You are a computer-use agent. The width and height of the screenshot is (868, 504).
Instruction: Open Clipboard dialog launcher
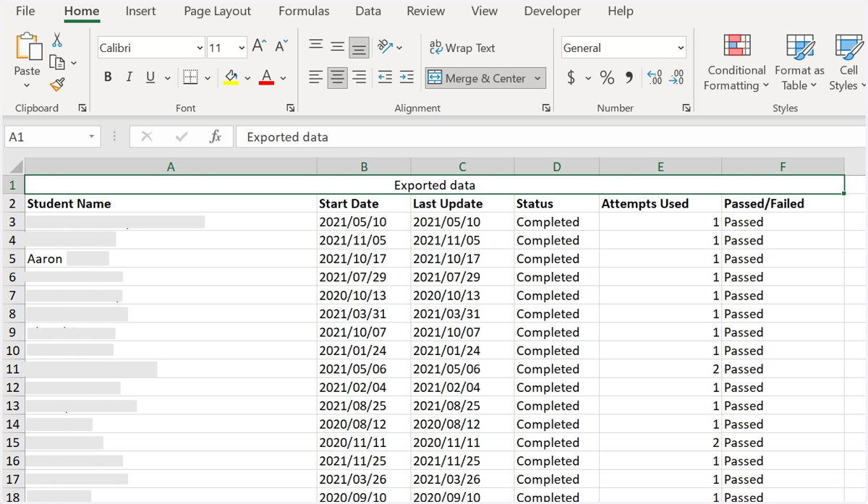(82, 108)
